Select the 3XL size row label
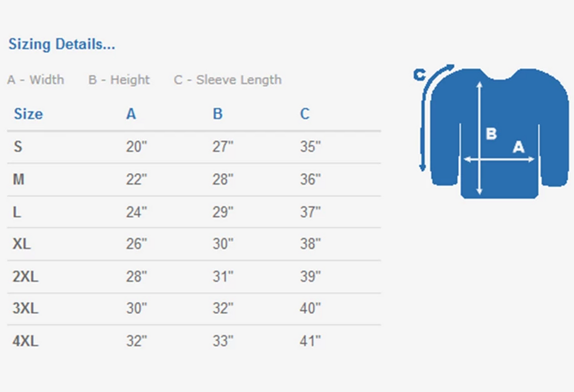The image size is (574, 392). click(25, 308)
